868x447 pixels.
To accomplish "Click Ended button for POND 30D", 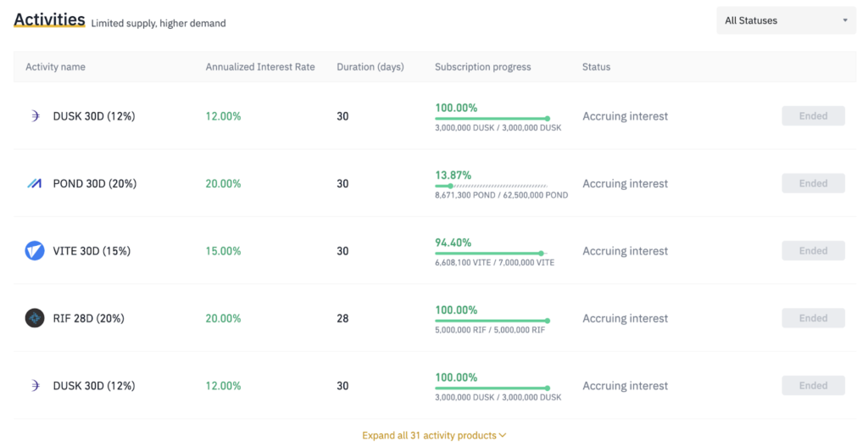I will coord(813,183).
